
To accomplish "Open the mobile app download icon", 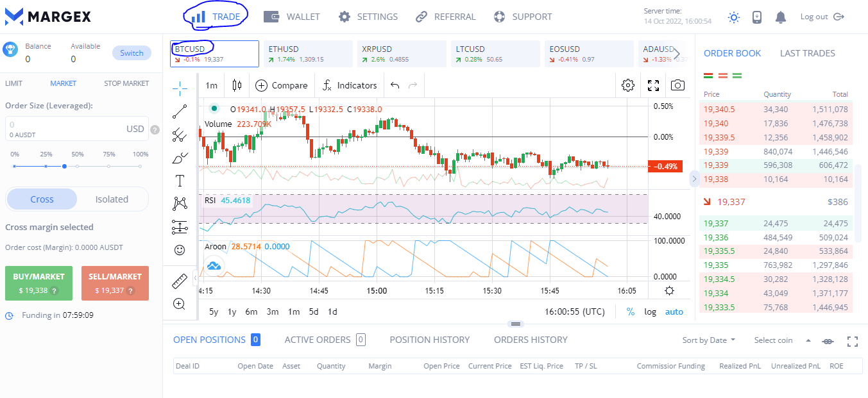I will 757,17.
